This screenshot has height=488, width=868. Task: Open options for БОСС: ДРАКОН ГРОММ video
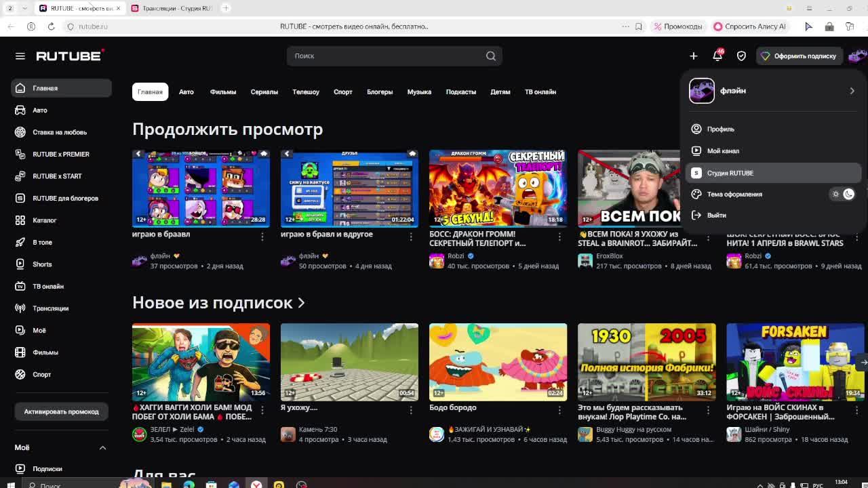[559, 237]
